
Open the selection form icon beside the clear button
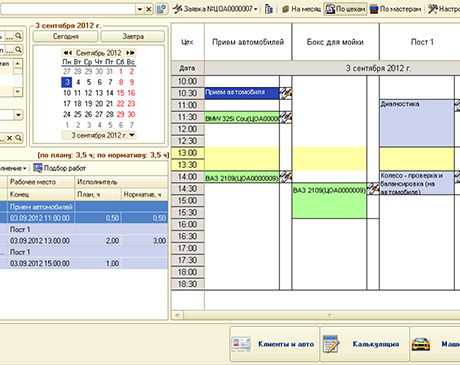coord(162,9)
